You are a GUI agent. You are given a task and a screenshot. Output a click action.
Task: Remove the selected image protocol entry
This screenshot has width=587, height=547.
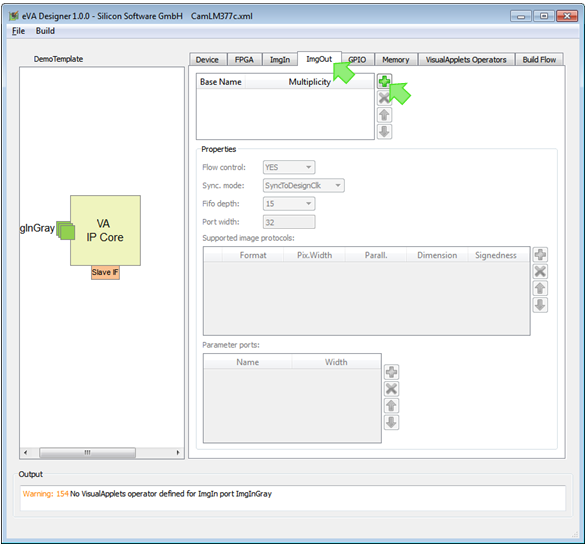click(540, 271)
